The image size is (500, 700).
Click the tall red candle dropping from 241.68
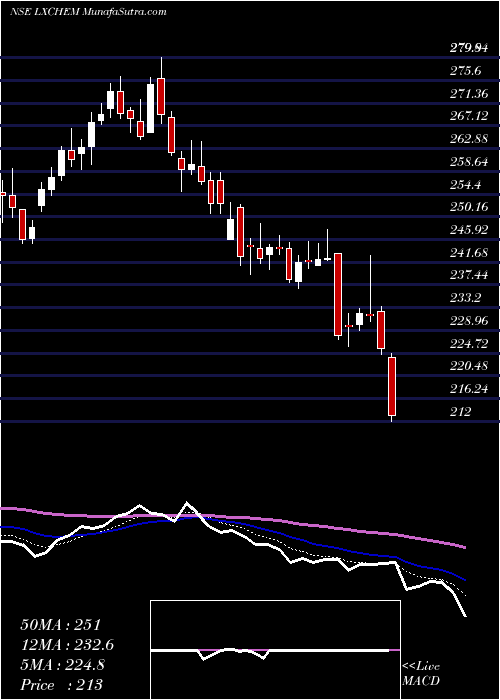click(338, 295)
